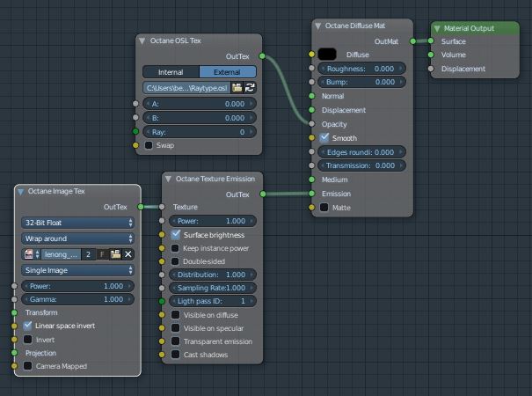
Task: Click Ray input socket on OSL Tex
Action: [x=135, y=131]
